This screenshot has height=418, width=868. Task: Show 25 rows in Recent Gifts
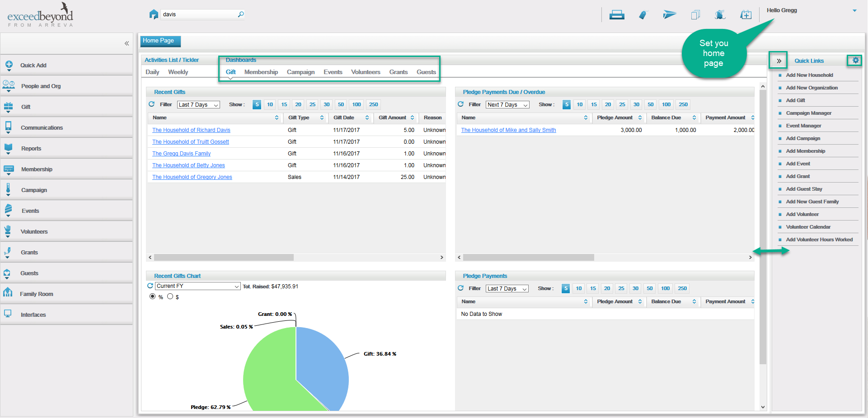(312, 104)
